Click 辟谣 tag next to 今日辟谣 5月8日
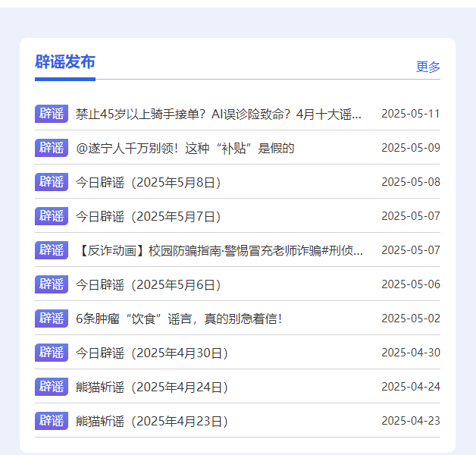The image size is (476, 455). 52,182
